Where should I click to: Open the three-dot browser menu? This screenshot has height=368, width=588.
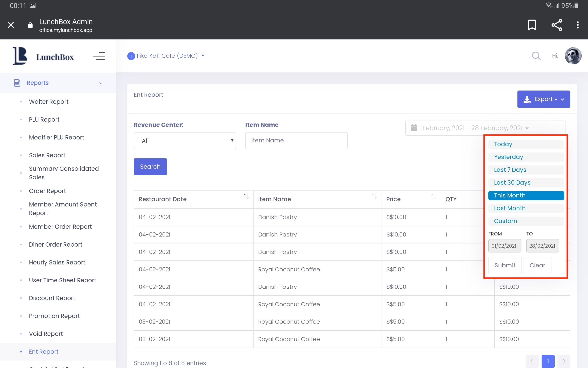pyautogui.click(x=577, y=25)
